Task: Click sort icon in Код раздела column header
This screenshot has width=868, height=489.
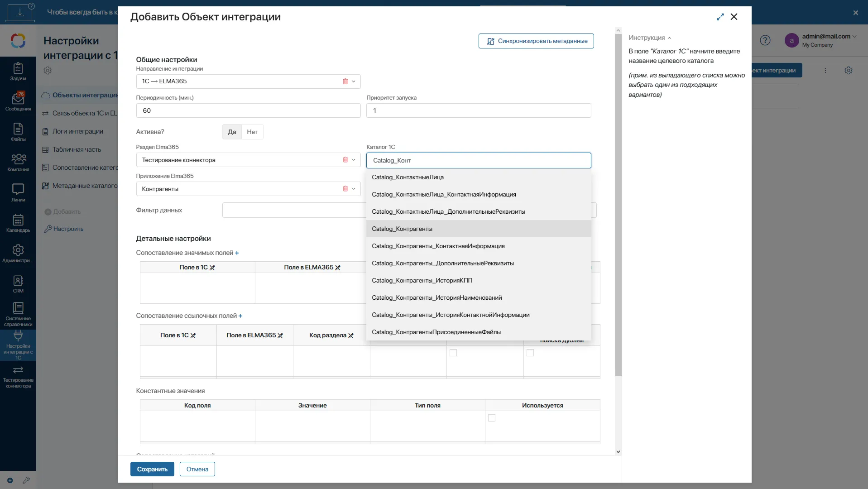Action: tap(351, 336)
